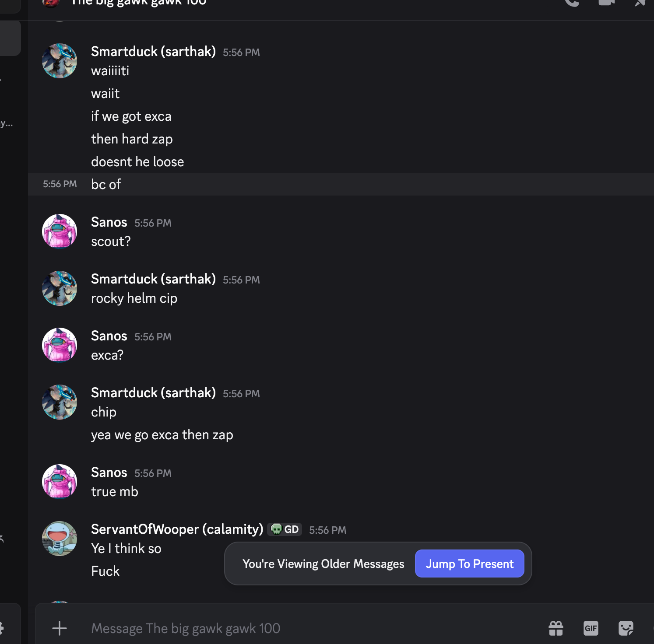Click the GD skull server tag

click(285, 529)
